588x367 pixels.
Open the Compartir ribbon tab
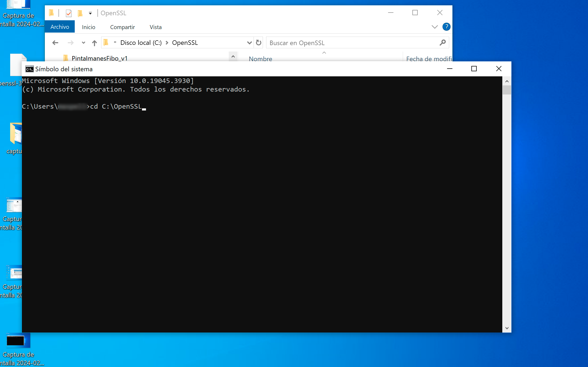[x=122, y=27]
